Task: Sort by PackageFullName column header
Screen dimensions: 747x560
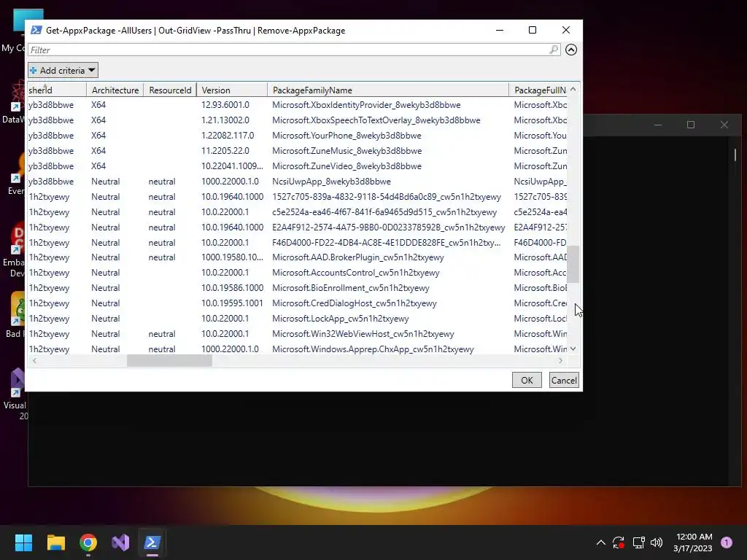Action: click(x=538, y=90)
